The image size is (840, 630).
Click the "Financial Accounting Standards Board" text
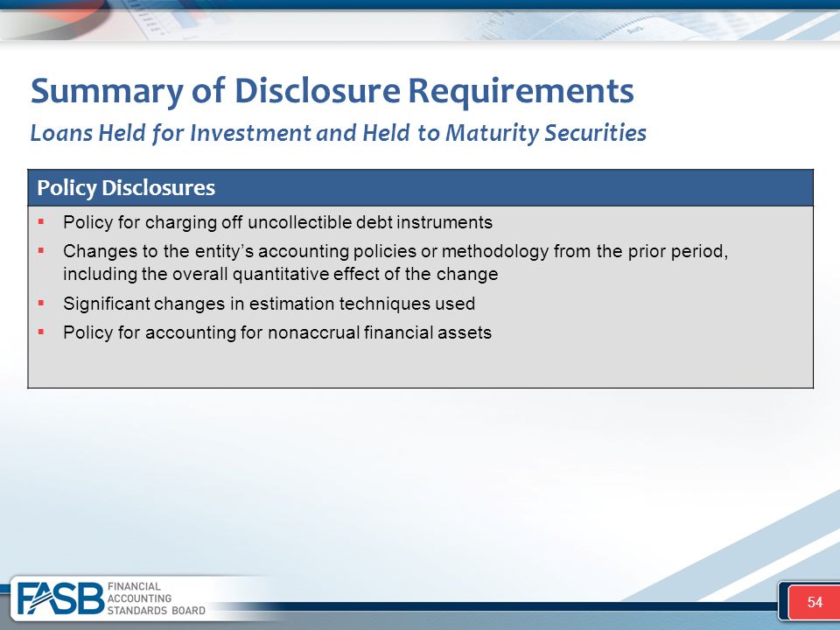157,598
